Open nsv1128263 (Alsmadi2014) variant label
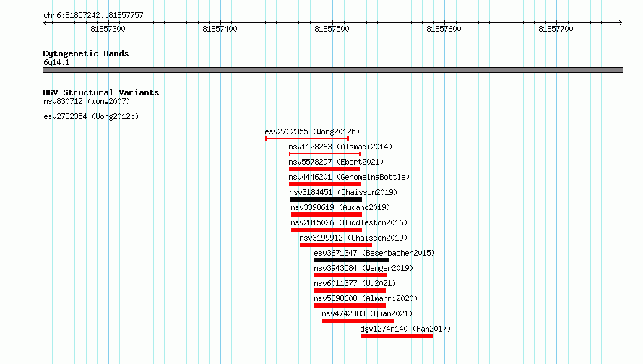 pos(340,147)
